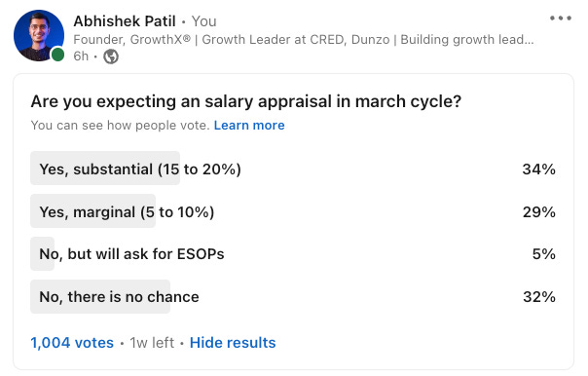Select the Yes, substantial (15 to 20%) option

pos(293,169)
